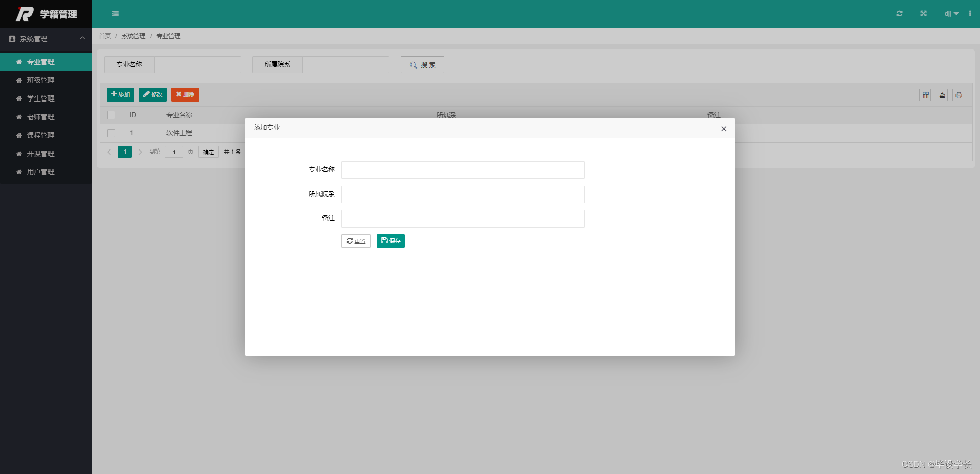Focus the 所属院系 search filter field

pos(346,65)
